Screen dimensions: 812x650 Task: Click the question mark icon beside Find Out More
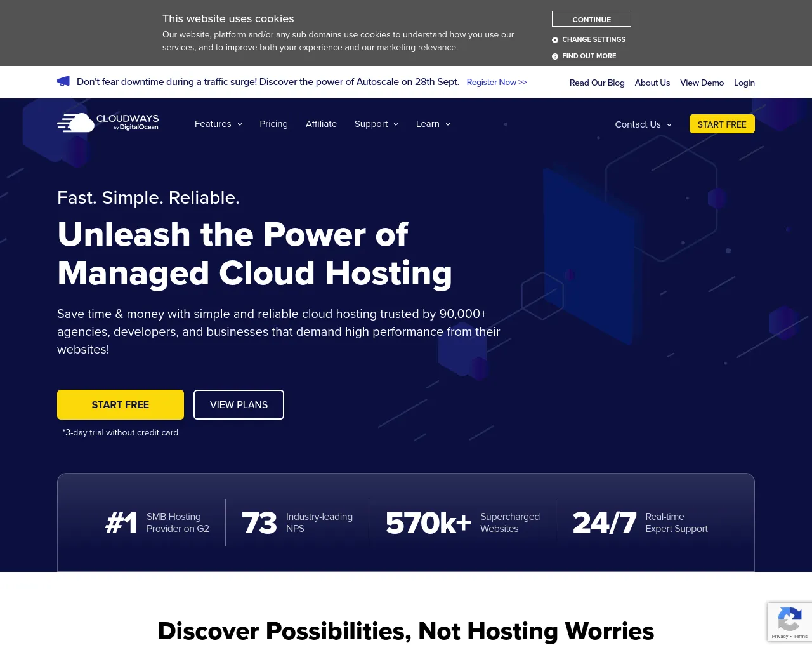pos(555,56)
